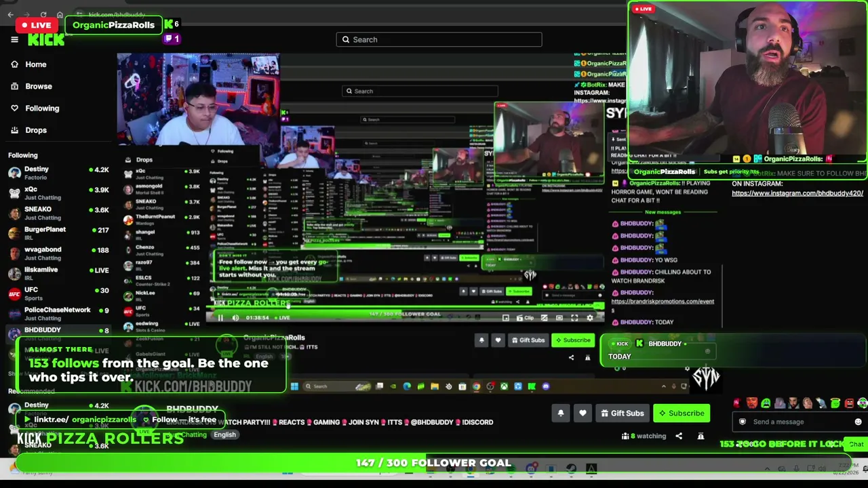The image size is (868, 488).
Task: Click the nested Kick search bar
Action: tap(420, 91)
